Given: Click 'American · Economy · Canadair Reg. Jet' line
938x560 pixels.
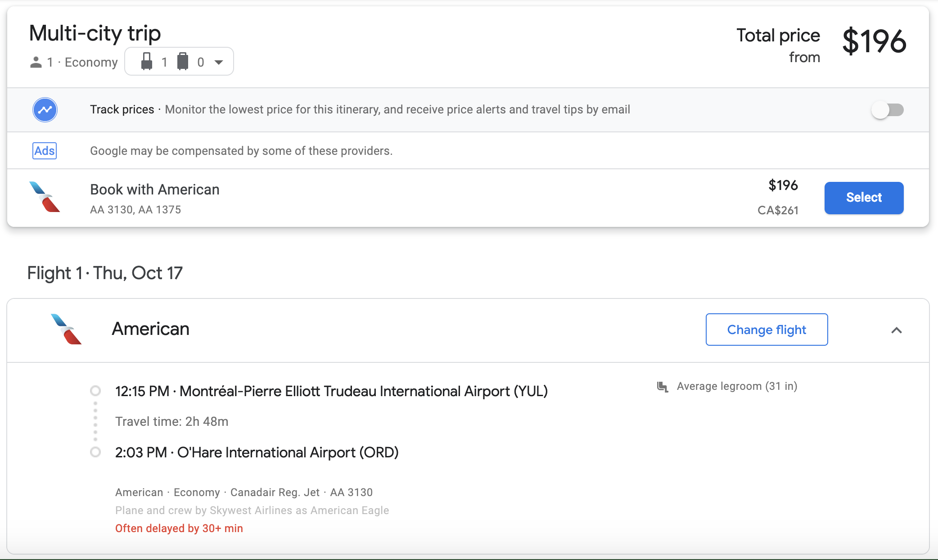Looking at the screenshot, I should click(244, 492).
